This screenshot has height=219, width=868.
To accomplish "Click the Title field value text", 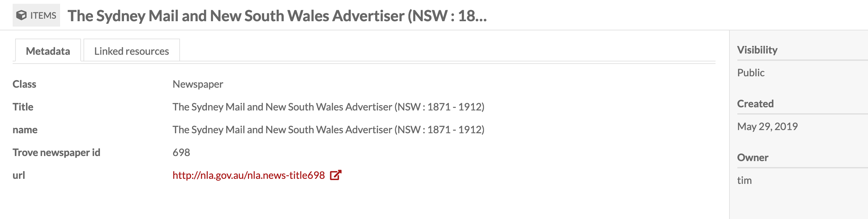I will point(329,106).
